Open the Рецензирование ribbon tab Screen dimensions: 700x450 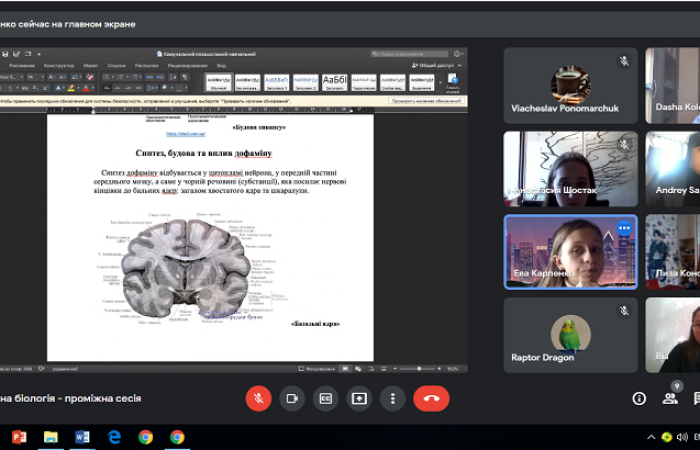point(187,65)
